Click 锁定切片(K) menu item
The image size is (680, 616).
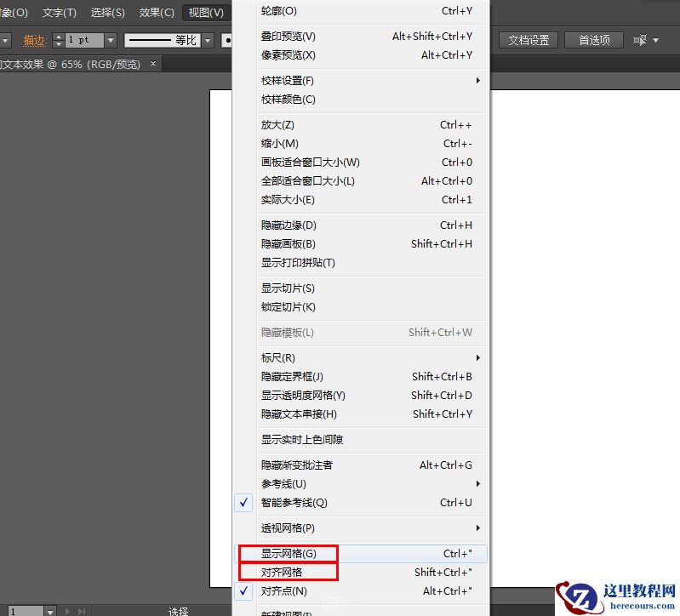pos(374,306)
